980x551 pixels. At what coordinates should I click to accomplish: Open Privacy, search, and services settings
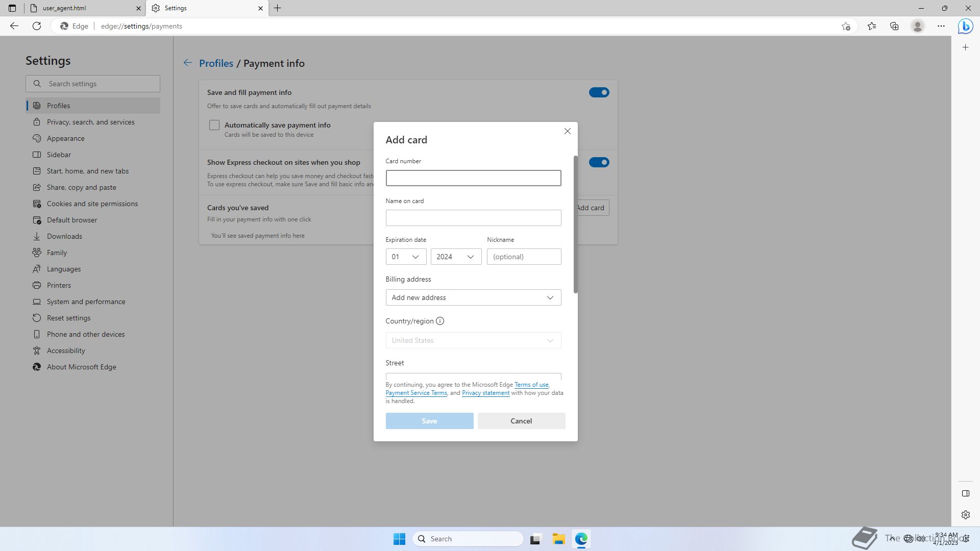click(x=91, y=122)
